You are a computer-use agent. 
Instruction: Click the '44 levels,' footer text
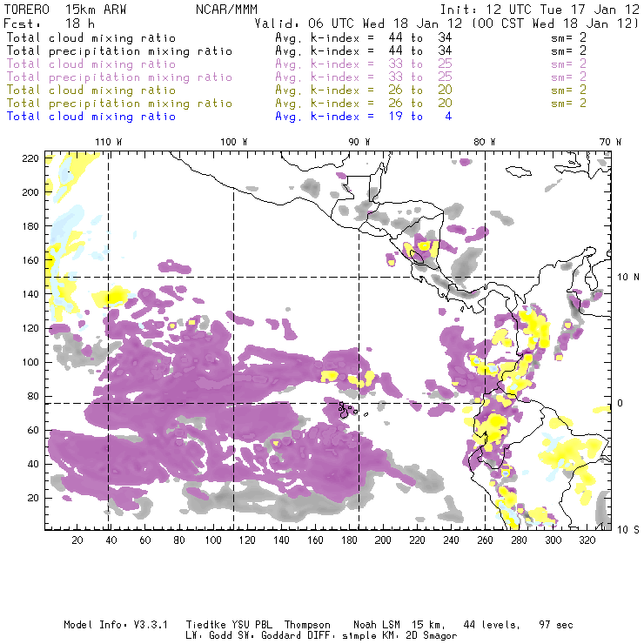[492, 625]
